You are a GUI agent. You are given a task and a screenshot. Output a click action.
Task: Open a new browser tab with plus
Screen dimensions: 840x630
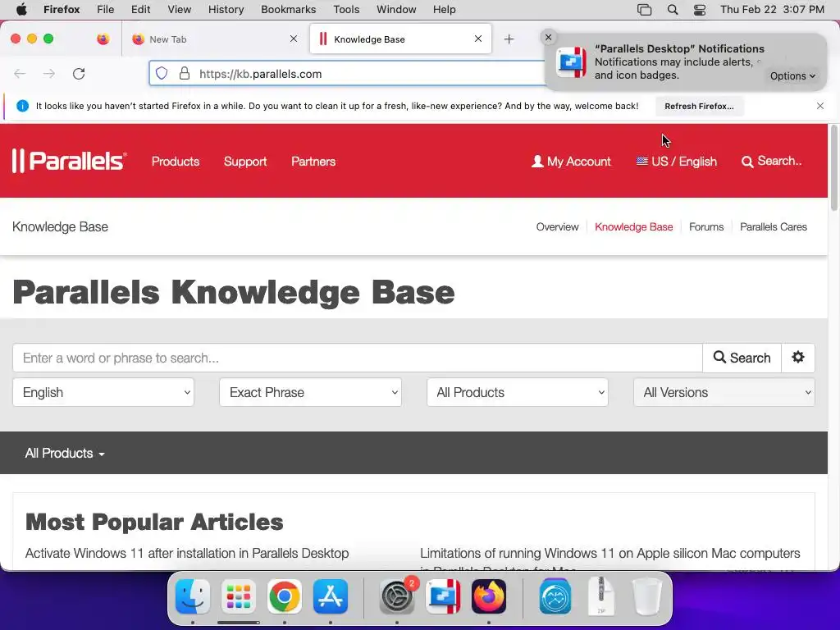tap(509, 39)
